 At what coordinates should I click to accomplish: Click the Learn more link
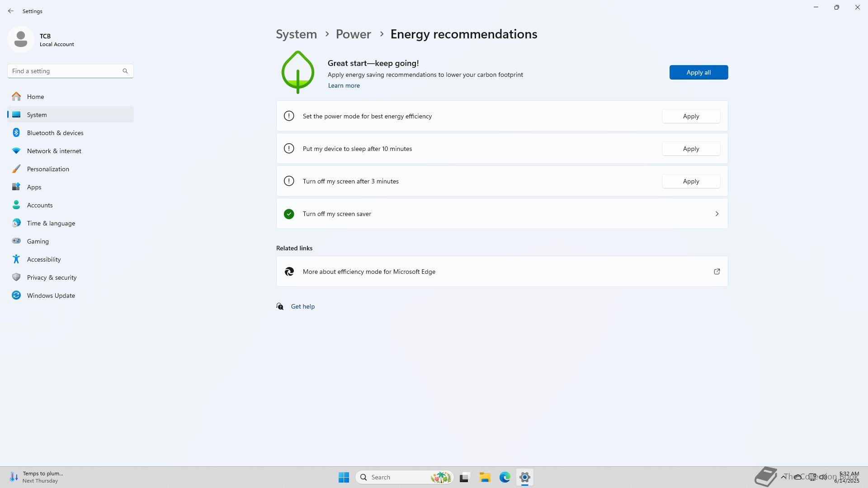[x=344, y=85]
